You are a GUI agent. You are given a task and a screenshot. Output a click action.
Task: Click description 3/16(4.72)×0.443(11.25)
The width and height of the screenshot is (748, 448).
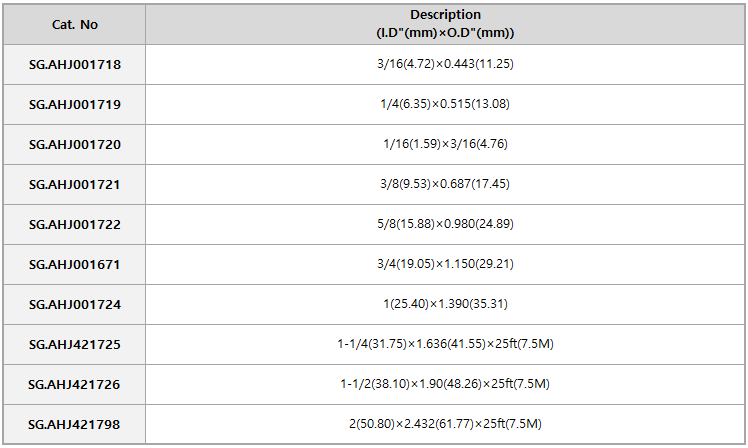click(x=445, y=64)
